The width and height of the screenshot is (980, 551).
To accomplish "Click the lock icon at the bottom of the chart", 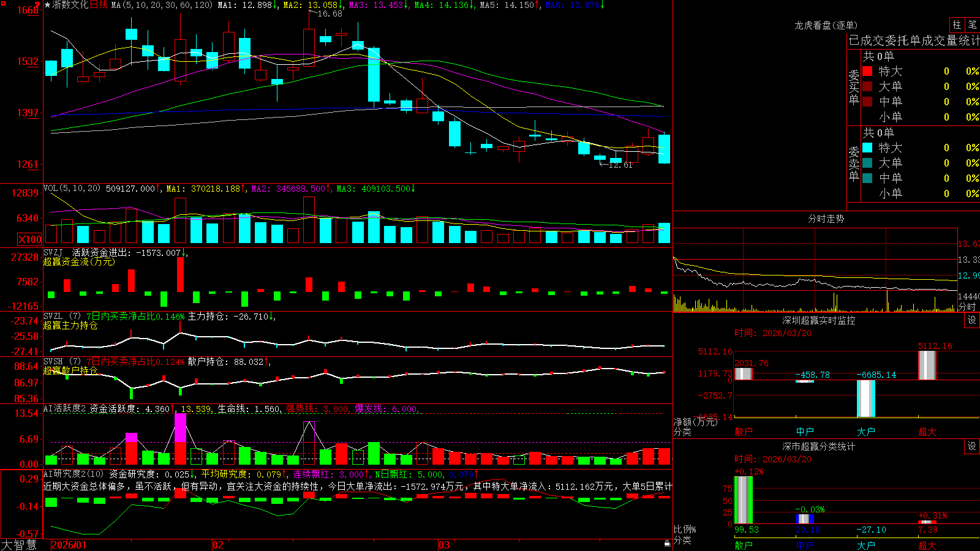I will (x=667, y=543).
